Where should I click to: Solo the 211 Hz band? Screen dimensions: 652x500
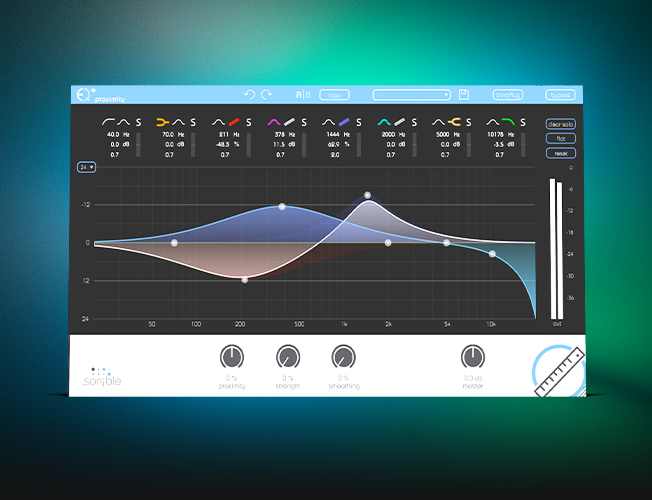click(249, 123)
